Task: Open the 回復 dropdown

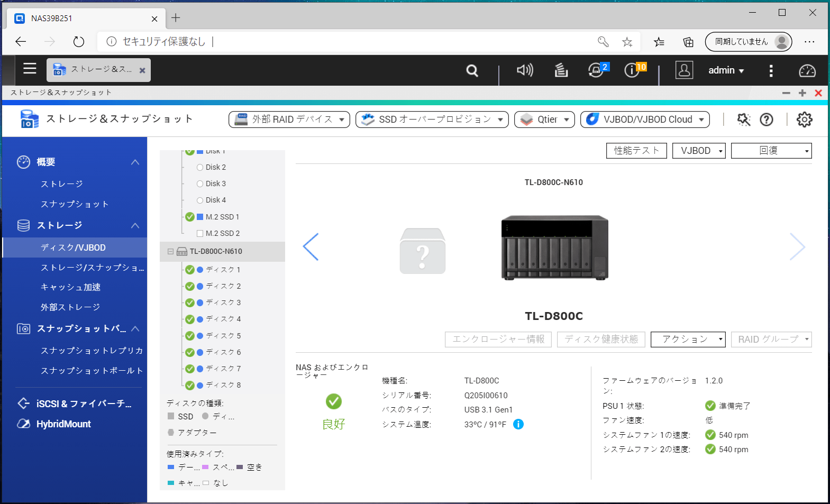Action: point(771,151)
